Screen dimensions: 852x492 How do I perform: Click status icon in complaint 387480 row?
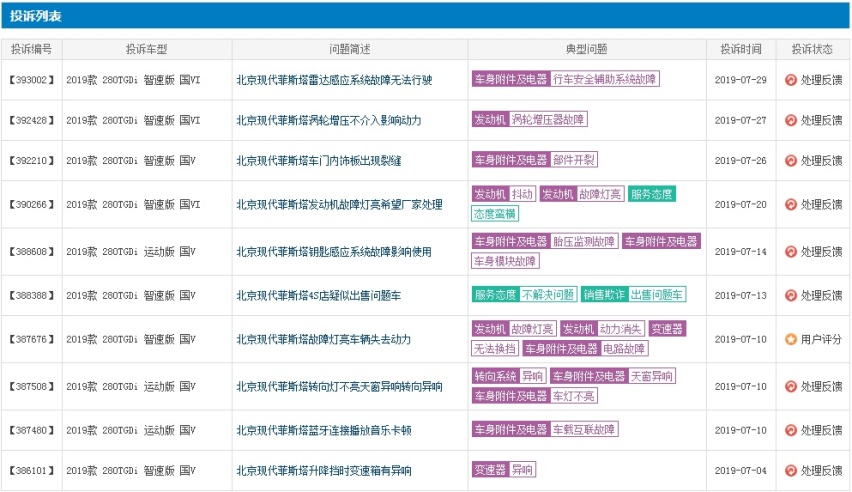pos(791,430)
